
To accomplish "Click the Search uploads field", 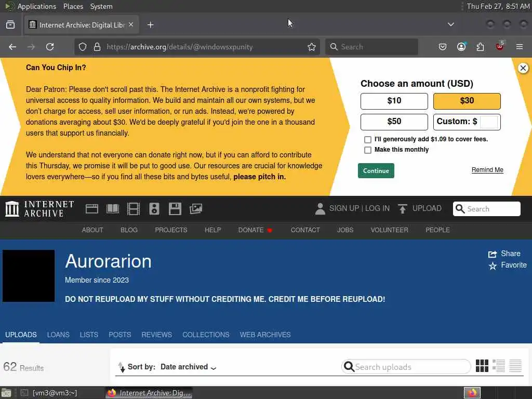I will [406, 367].
